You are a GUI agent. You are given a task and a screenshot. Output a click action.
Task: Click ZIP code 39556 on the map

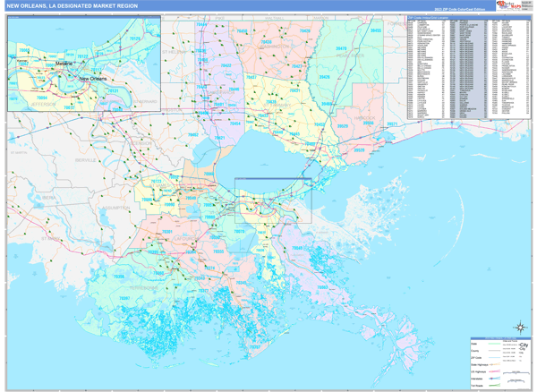click(x=368, y=124)
